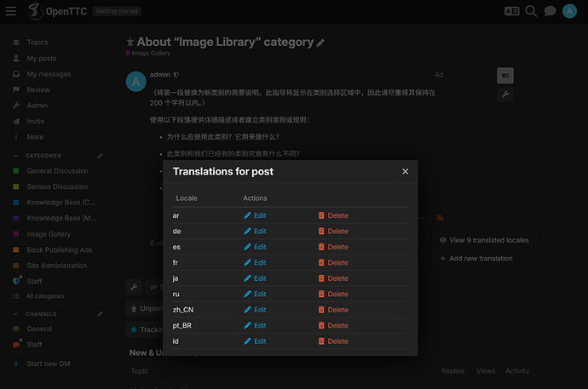Click the Image Gallery category badge under title
The image size is (588, 389).
148,54
